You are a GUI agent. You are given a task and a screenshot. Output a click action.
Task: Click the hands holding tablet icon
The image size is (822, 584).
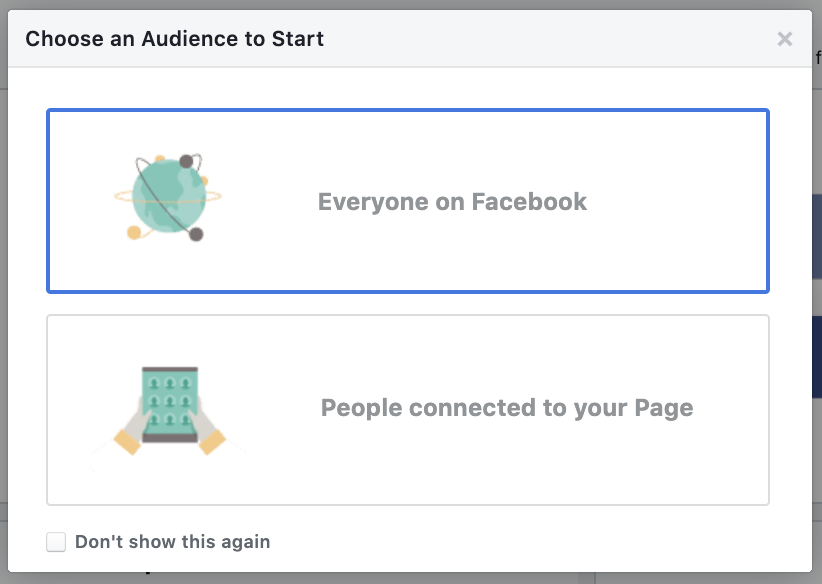[168, 409]
